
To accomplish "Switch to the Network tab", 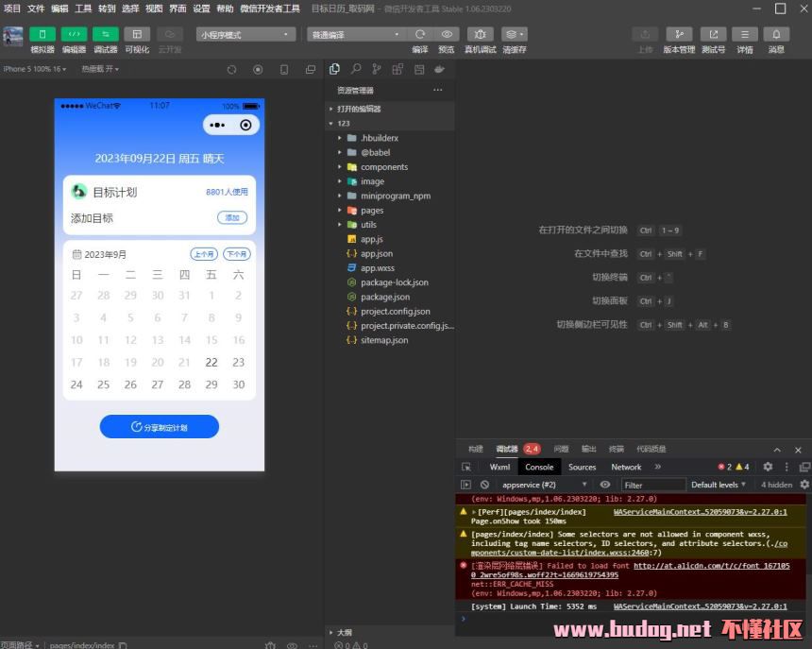I will click(x=626, y=468).
